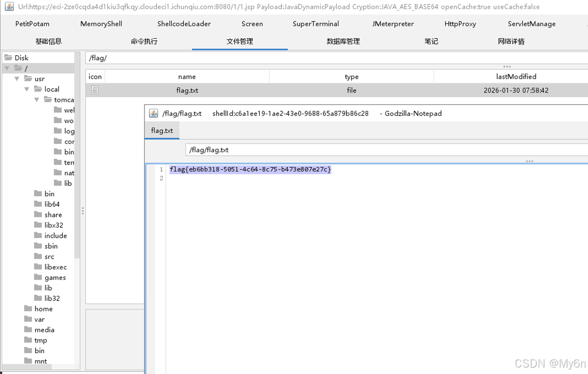Click the icon column header
Screen dimensions: 588x374
pyautogui.click(x=95, y=76)
